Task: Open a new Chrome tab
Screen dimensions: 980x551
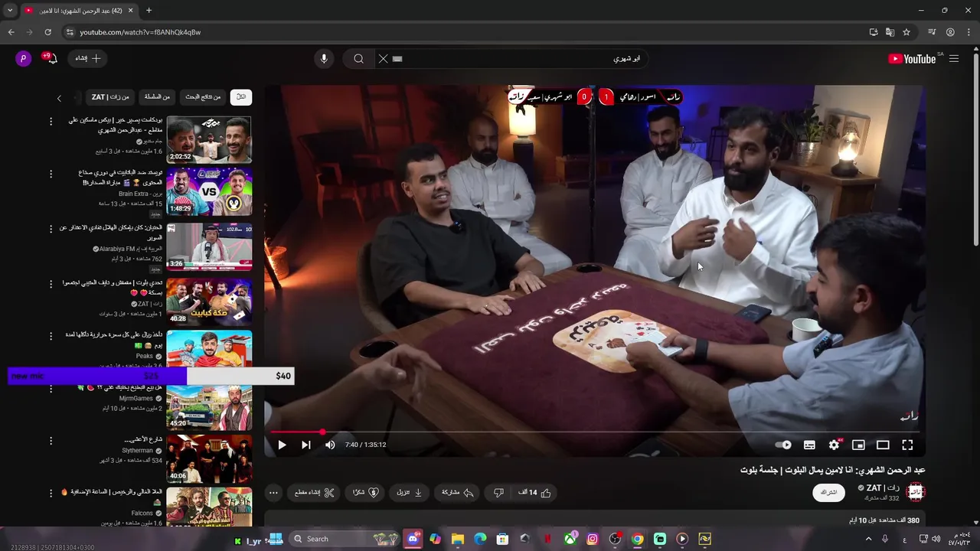Action: click(149, 11)
